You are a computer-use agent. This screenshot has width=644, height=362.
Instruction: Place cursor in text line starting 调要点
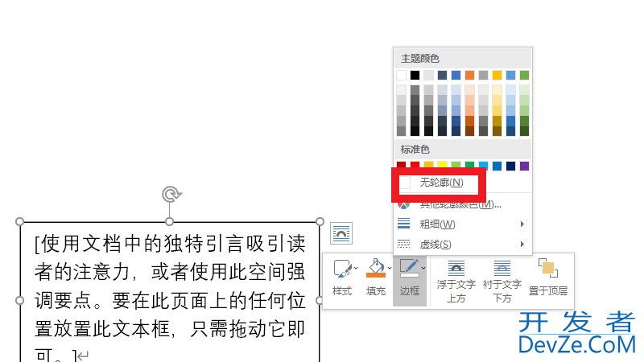coord(170,301)
